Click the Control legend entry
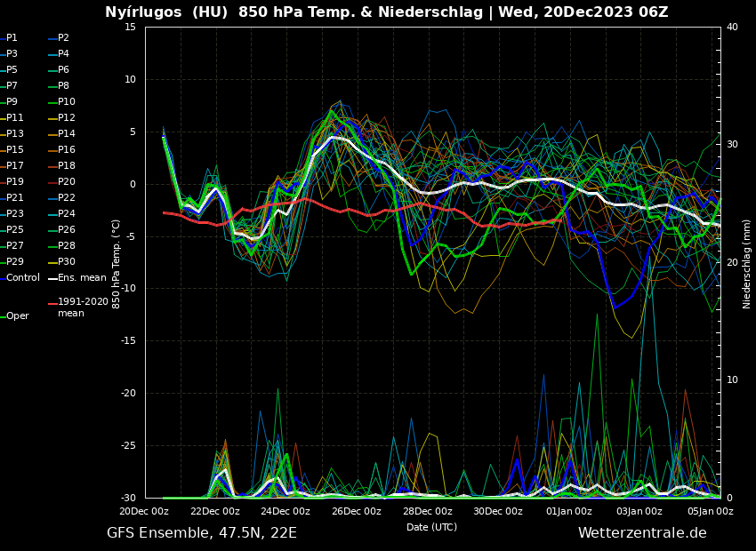The height and width of the screenshot is (551, 756). (22, 278)
